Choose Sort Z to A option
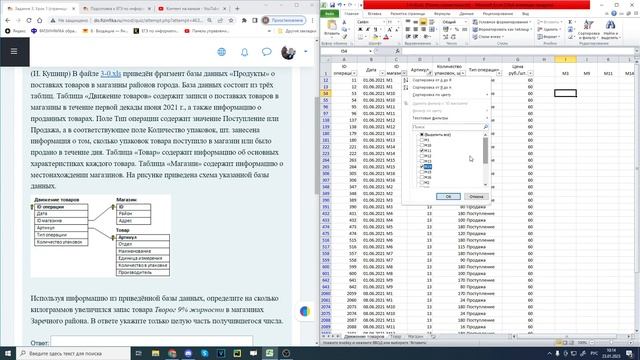 click(x=447, y=87)
